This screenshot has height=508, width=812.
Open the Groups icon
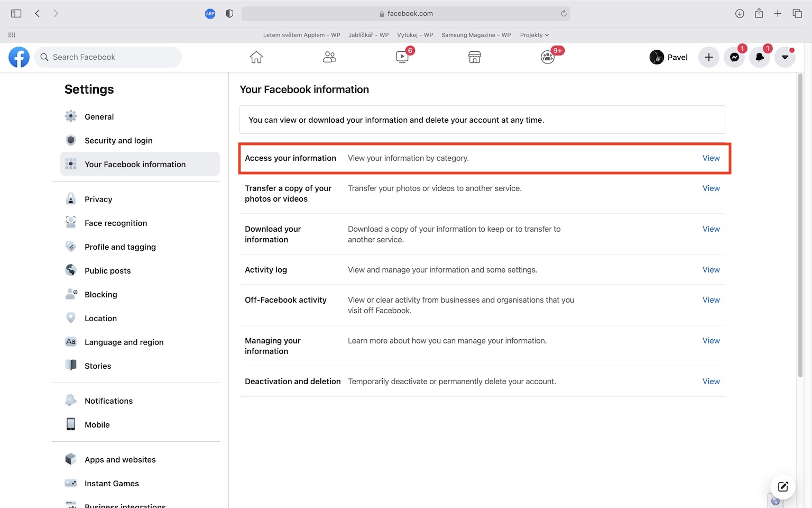(x=548, y=57)
